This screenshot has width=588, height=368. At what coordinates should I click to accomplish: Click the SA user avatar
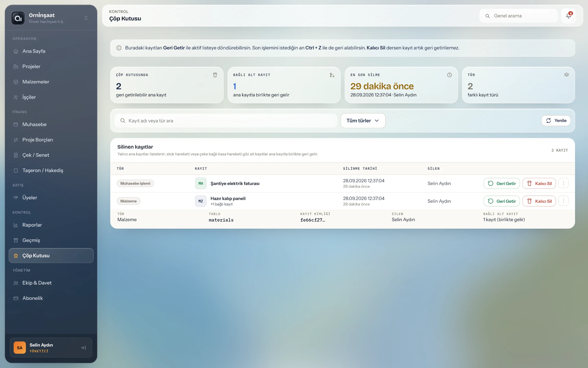(20, 348)
